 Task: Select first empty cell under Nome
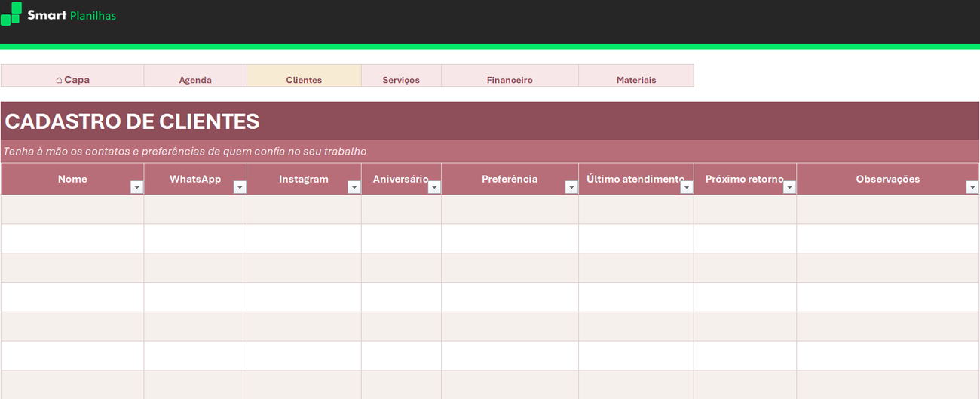(x=72, y=209)
